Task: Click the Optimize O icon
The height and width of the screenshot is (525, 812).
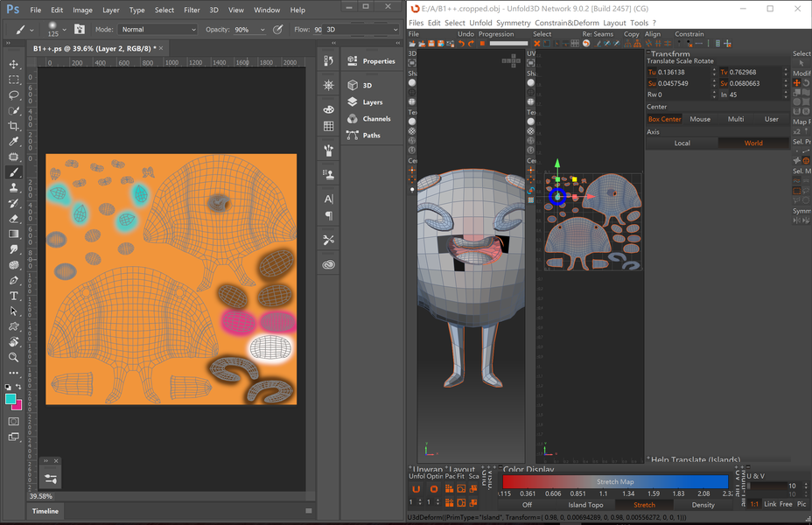Action: tap(434, 489)
